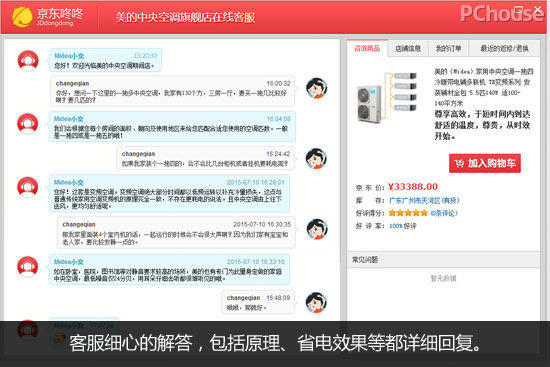Screen dimensions: 550x367
Task: Click Midea小安 avatar on 16:33:10 message
Action: tap(28, 267)
